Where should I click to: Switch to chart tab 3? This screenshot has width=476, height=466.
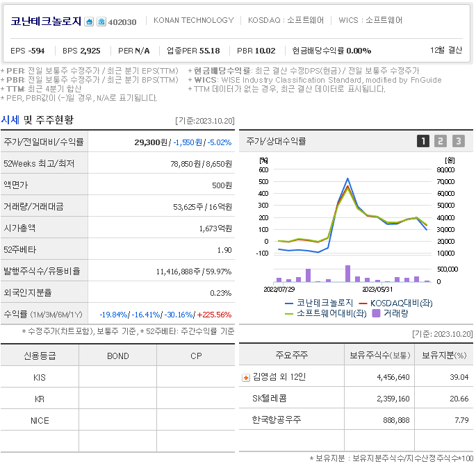[x=459, y=141]
